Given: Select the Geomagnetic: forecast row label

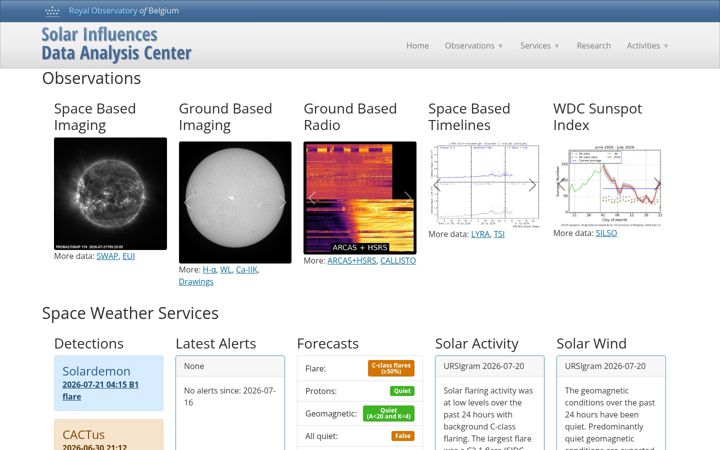Looking at the screenshot, I should pyautogui.click(x=331, y=414).
